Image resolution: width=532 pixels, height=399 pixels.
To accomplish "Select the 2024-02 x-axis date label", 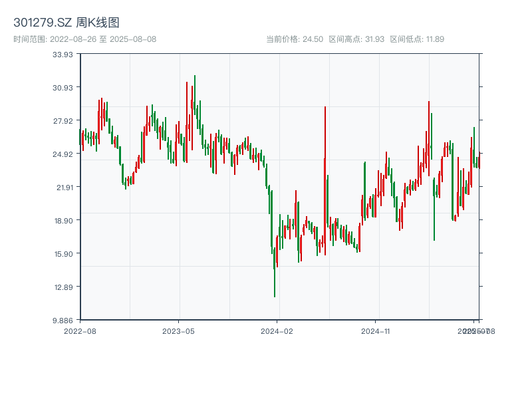I will [277, 331].
